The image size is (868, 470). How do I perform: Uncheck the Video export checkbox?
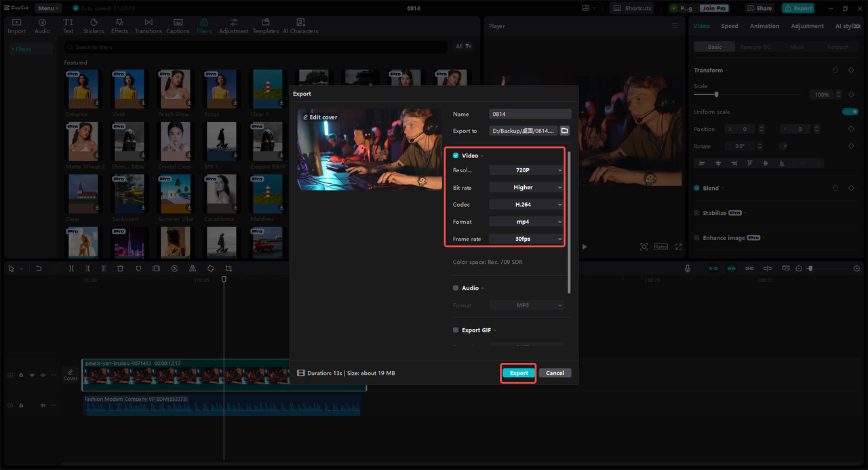point(456,156)
